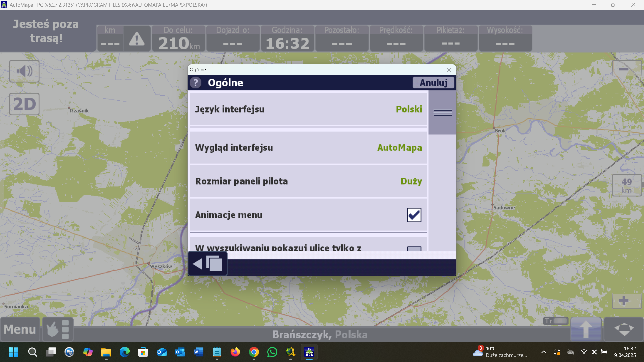Click the Pozostało remaining time panel

tap(342, 39)
